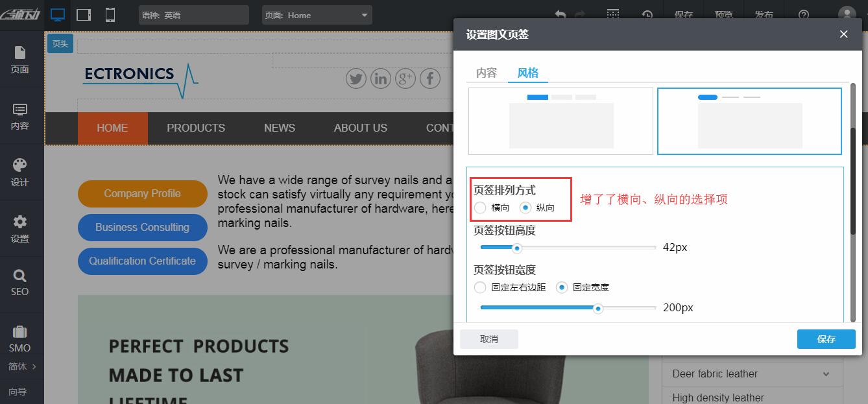Screen dimensions: 868x404
Task: Open the SMO panel
Action: 20,339
